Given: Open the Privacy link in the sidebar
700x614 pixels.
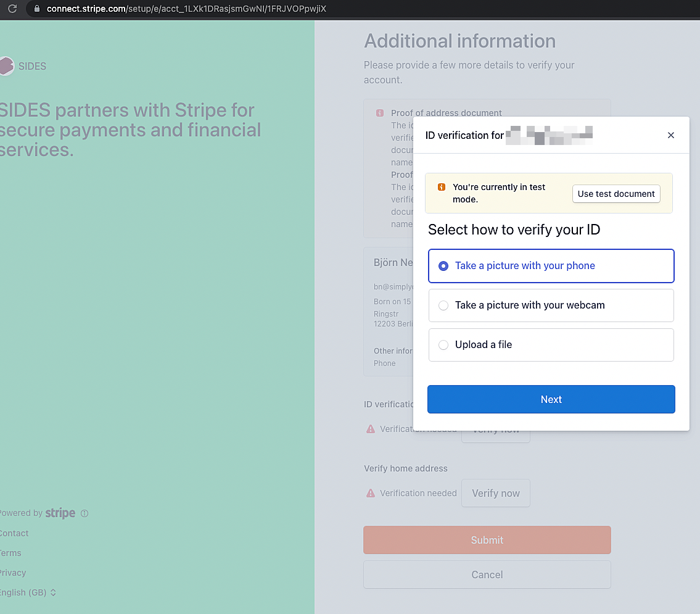Looking at the screenshot, I should coord(12,573).
